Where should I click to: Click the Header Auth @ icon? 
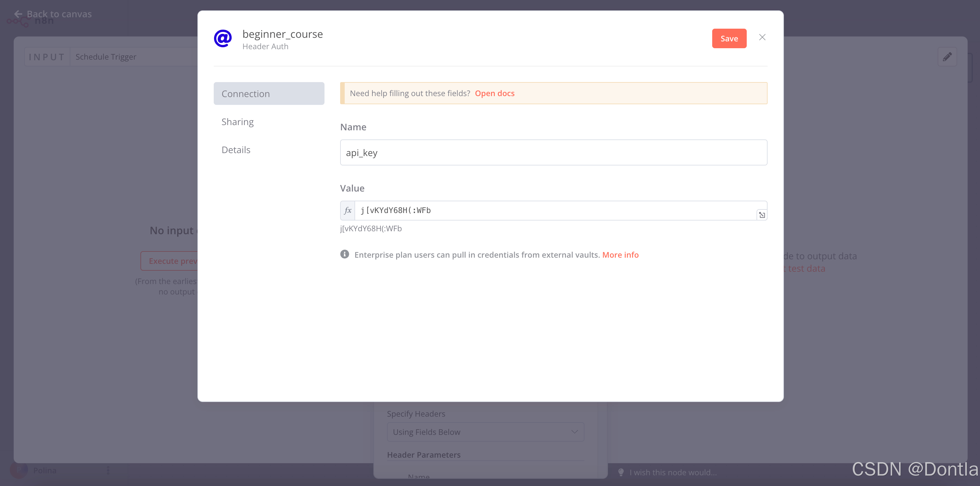coord(223,38)
